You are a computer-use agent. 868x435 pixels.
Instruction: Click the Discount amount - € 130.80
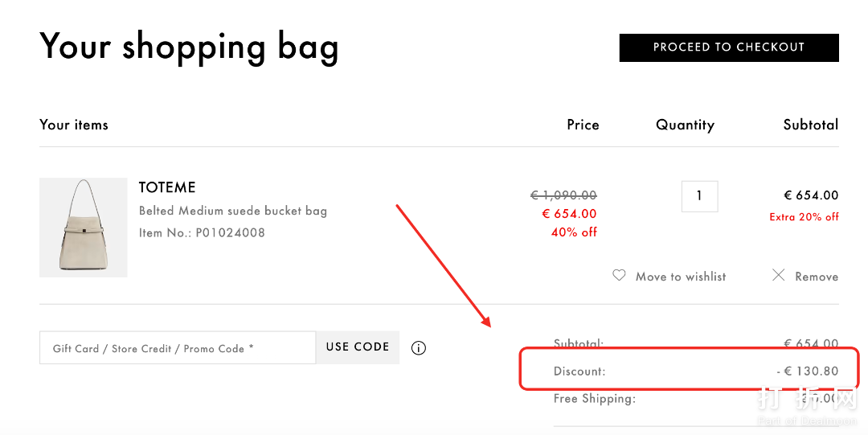808,371
